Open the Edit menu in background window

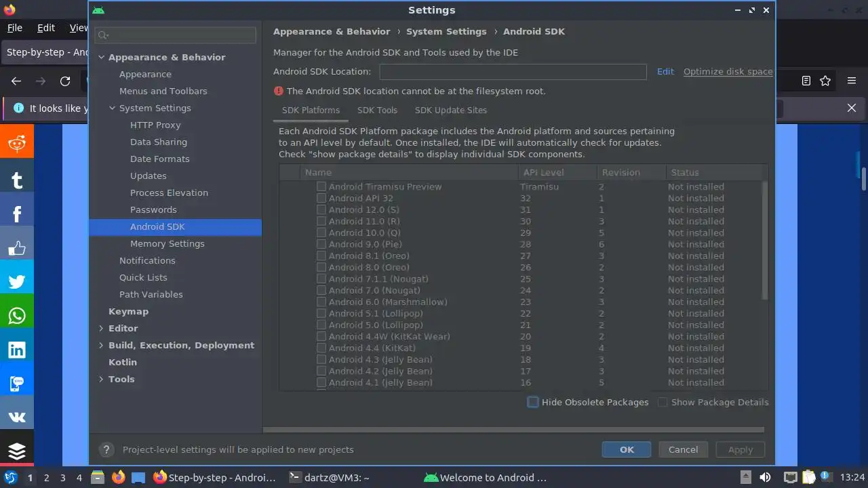46,28
